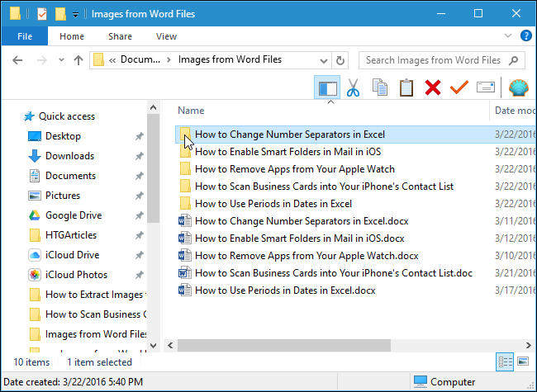Open the File menu
Image resolution: width=537 pixels, height=392 pixels.
pos(24,36)
